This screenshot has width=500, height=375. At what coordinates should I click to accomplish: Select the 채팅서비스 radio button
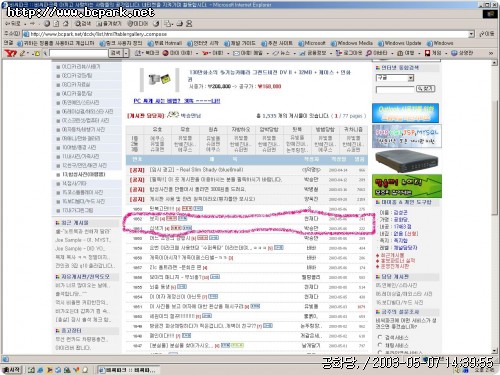[380, 345]
